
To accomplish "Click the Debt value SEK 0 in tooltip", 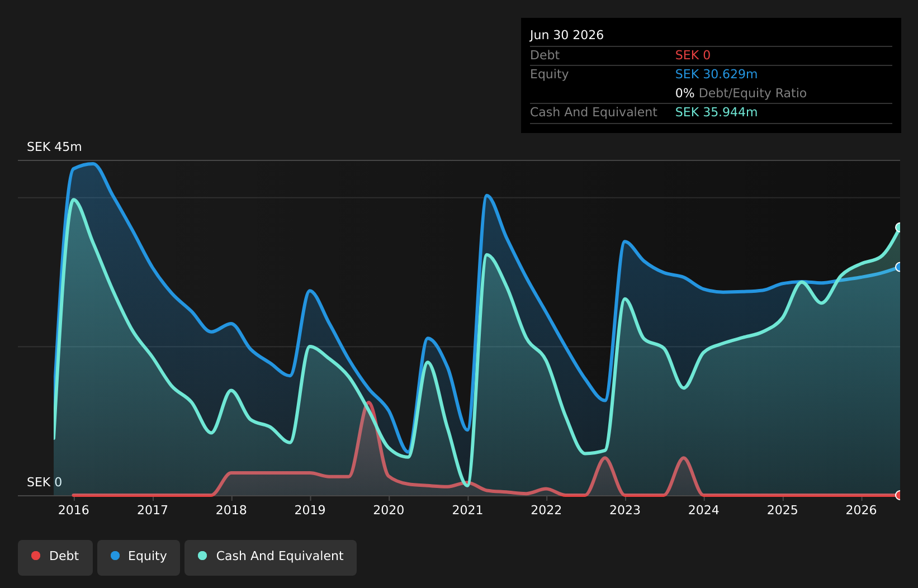I will click(x=693, y=55).
